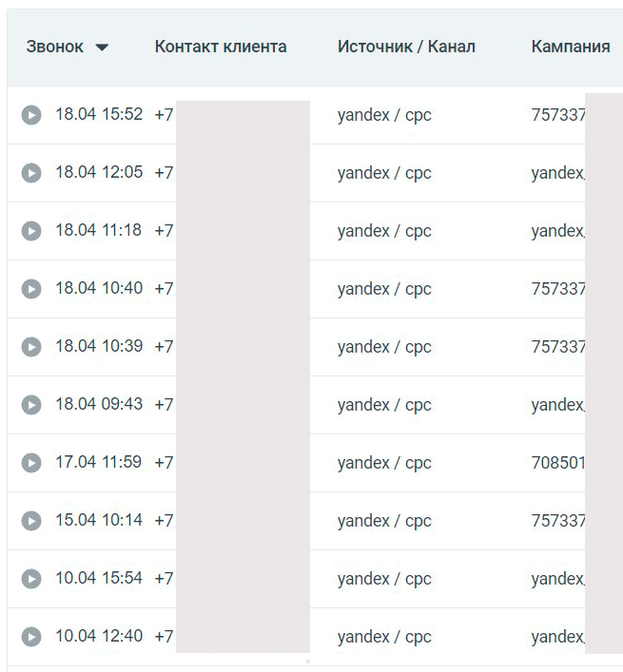Click yandex / cpc source in 15.04 10:14 row
Image resolution: width=623 pixels, height=672 pixels.
(384, 521)
